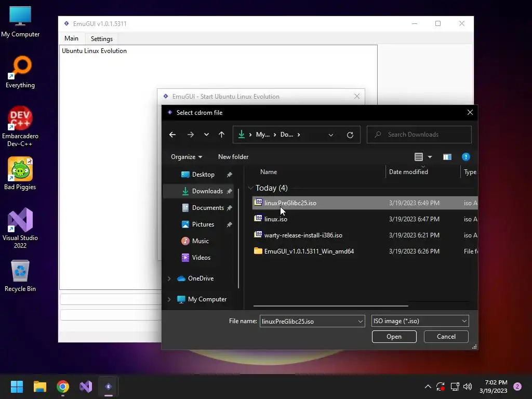Collapse the Today (4) group
The image size is (532, 399).
pos(251,188)
